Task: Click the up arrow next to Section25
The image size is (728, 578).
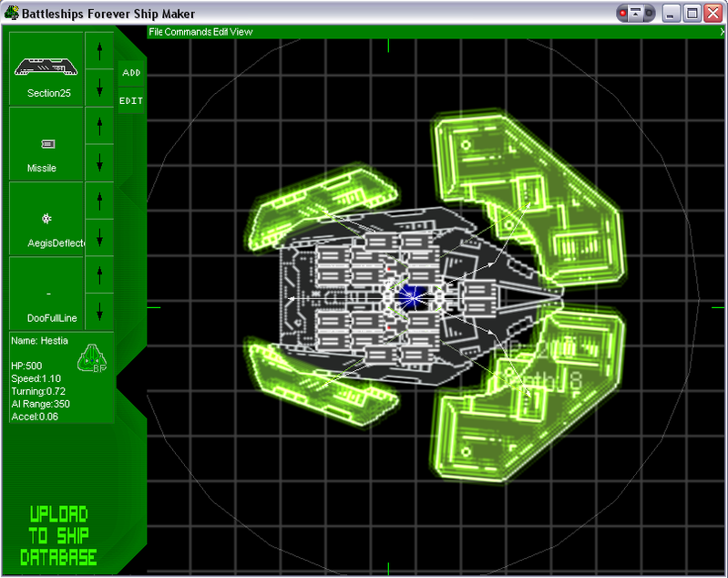Action: point(99,51)
